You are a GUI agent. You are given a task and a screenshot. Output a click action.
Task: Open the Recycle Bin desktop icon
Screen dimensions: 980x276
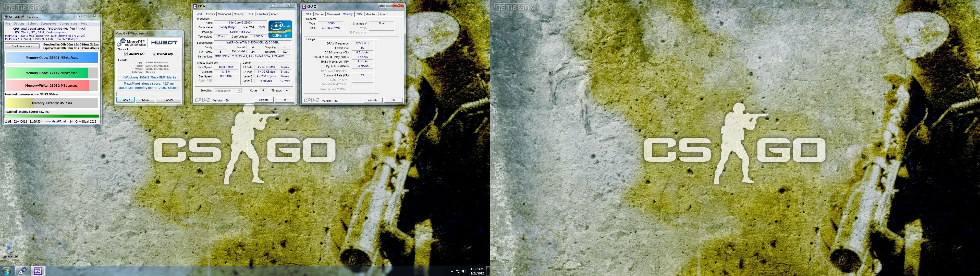click(x=10, y=250)
